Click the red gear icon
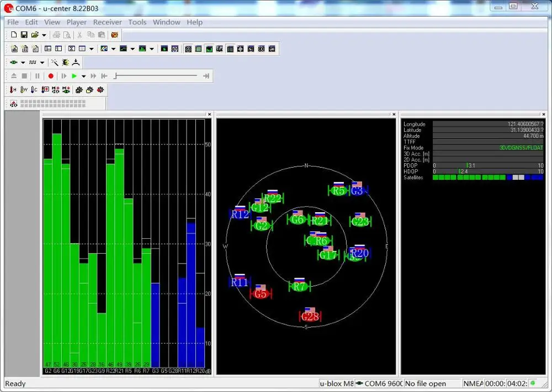This screenshot has width=552, height=392. [x=100, y=90]
